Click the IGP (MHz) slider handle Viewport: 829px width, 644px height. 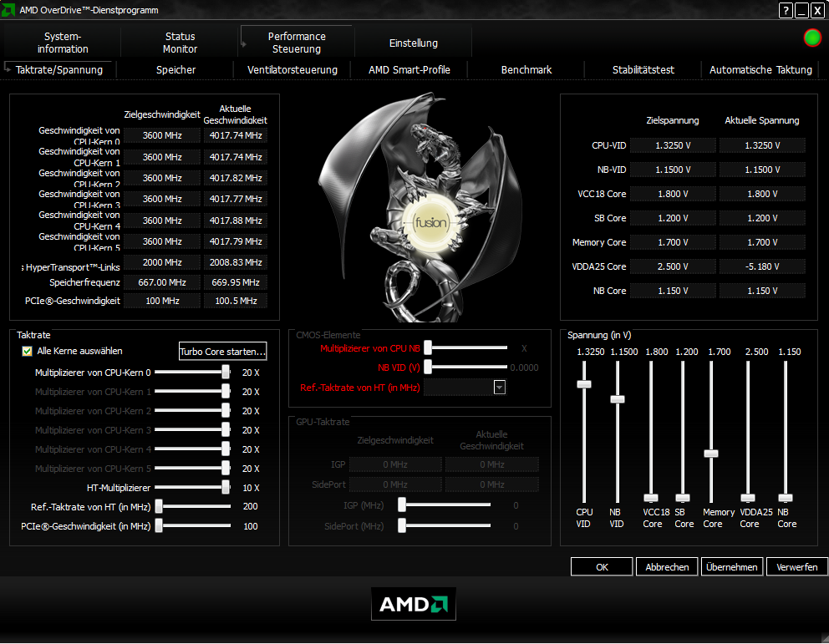(x=402, y=505)
